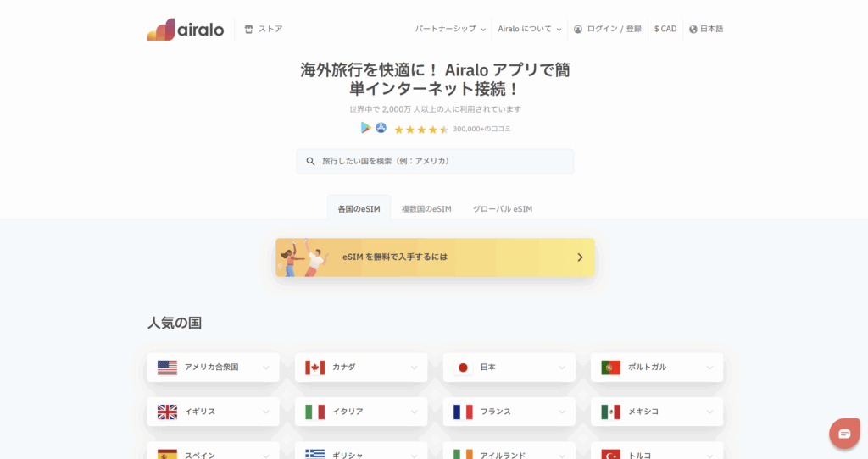The image size is (868, 459).
Task: Expand the カナダ country chevron
Action: click(x=414, y=368)
